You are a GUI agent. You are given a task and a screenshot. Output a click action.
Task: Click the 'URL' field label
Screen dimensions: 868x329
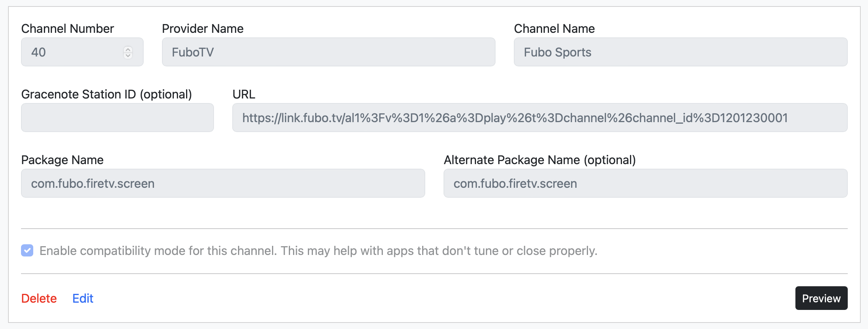(x=244, y=94)
